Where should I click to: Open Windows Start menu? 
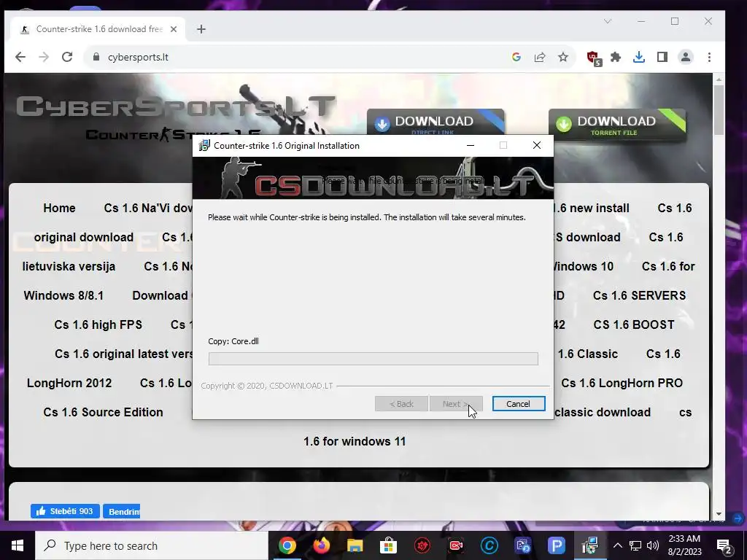pyautogui.click(x=18, y=545)
